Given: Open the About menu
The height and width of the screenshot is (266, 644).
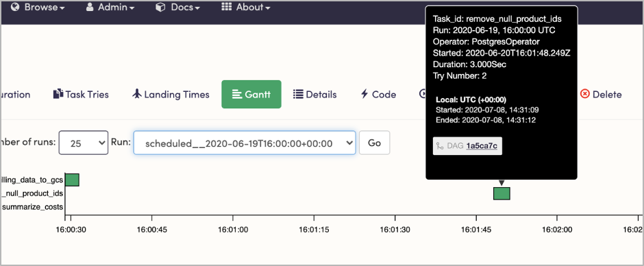Looking at the screenshot, I should point(245,7).
